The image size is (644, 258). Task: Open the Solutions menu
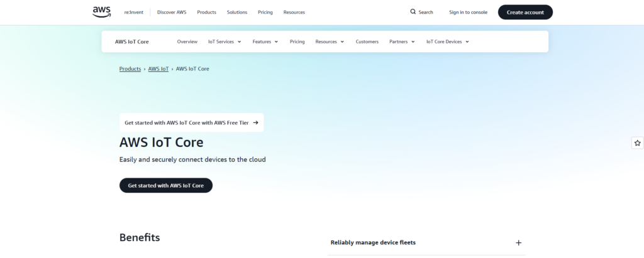click(237, 13)
